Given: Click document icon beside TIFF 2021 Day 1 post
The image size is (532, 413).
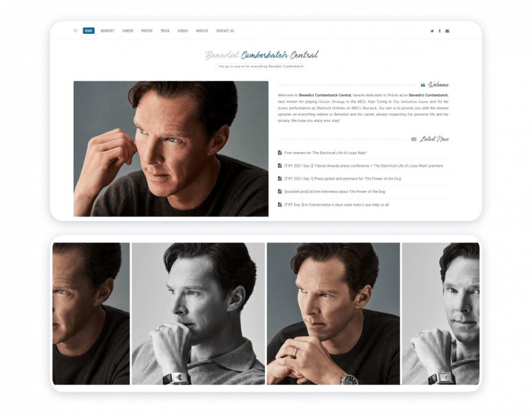Looking at the screenshot, I should (x=280, y=178).
